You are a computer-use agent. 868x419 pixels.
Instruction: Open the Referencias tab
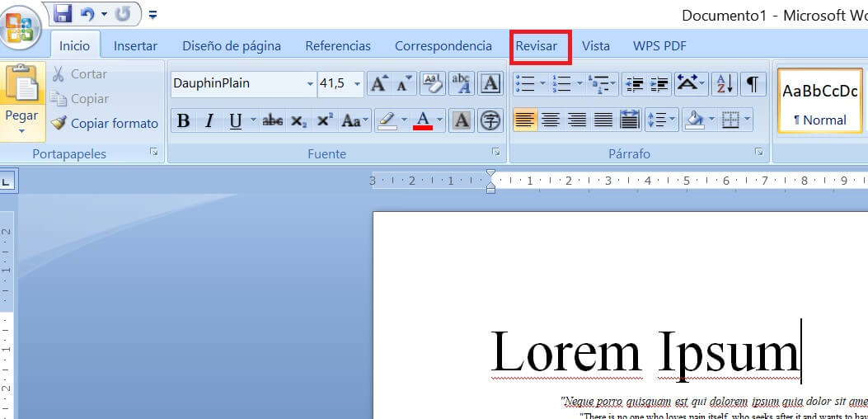(x=338, y=46)
